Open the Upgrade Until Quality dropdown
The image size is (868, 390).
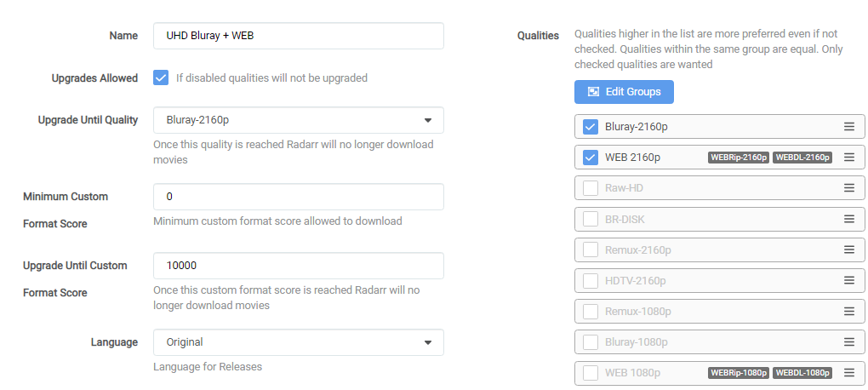click(298, 120)
